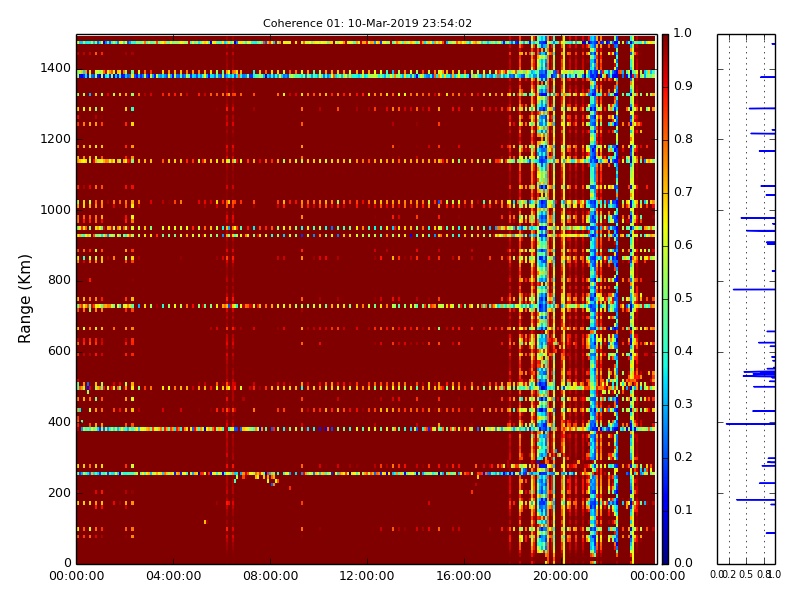Click the 12:00:00 time axis label
This screenshot has height=600, width=800.
367,576
